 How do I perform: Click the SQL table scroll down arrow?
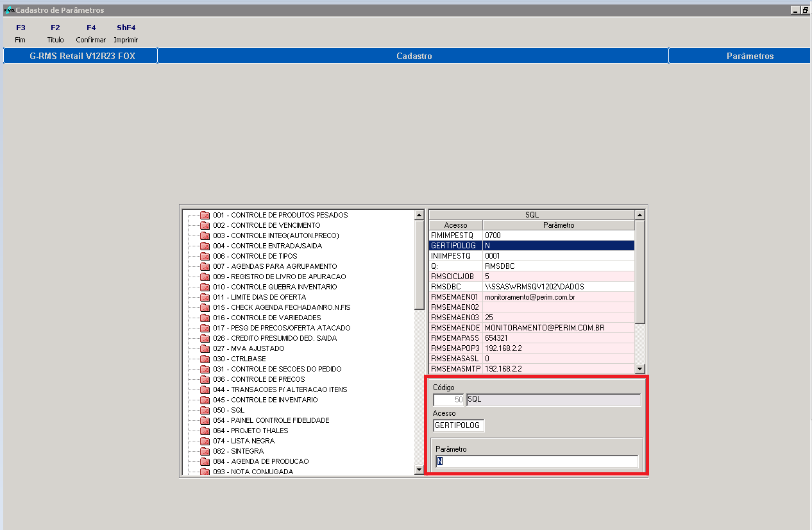click(639, 369)
